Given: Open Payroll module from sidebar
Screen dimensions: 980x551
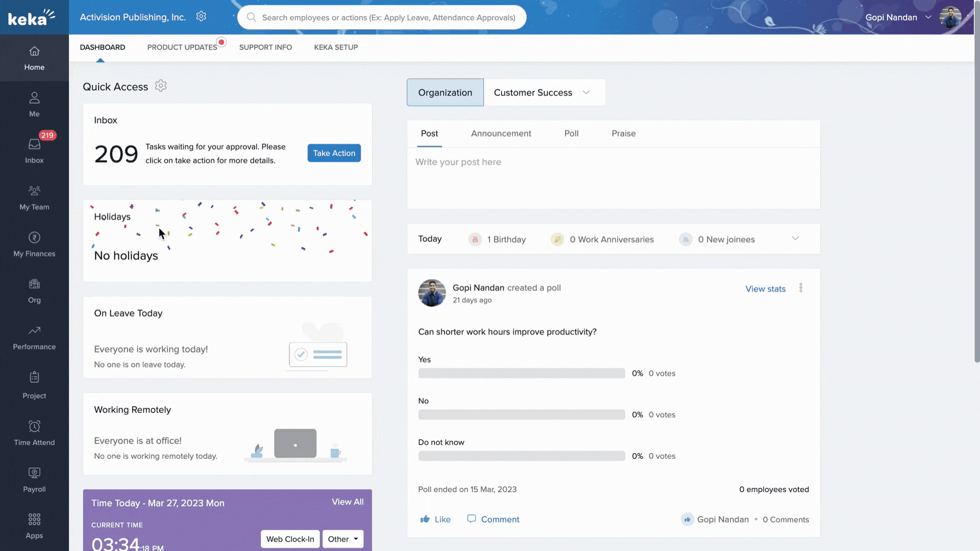Looking at the screenshot, I should [x=34, y=480].
